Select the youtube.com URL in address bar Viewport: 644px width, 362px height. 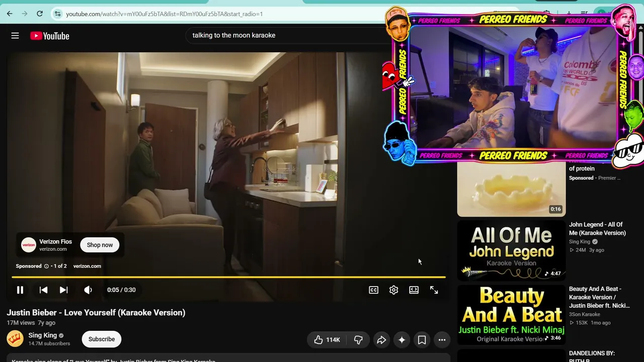click(x=165, y=14)
